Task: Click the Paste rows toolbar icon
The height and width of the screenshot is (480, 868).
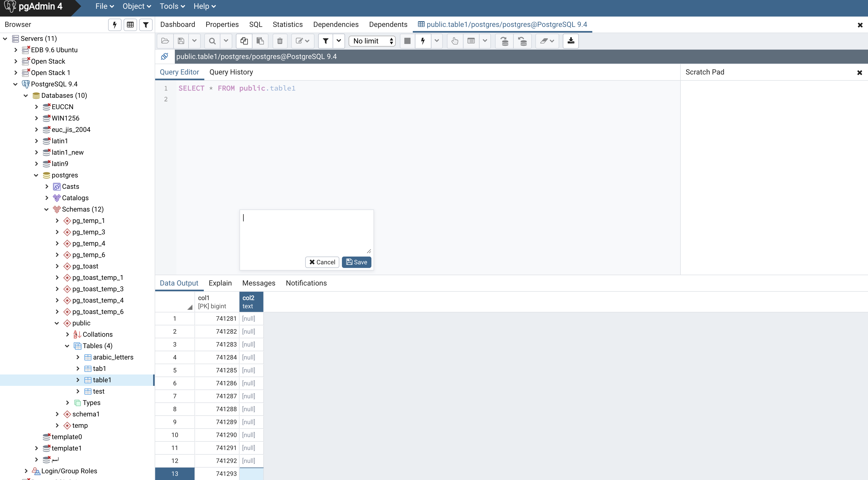Action: 260,41
